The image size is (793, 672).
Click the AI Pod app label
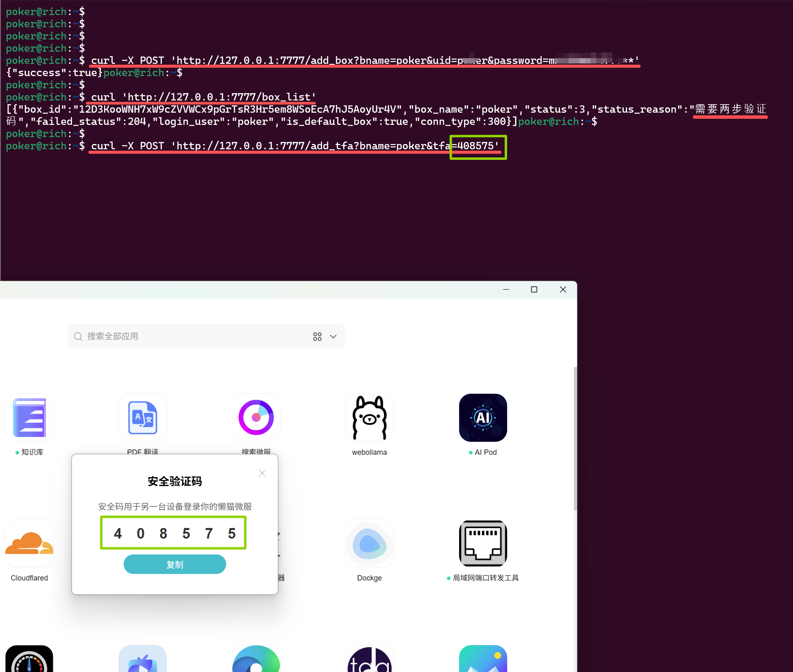coord(486,452)
